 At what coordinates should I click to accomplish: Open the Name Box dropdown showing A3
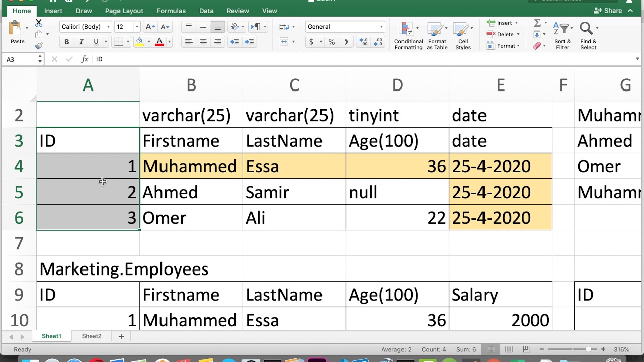[40, 59]
